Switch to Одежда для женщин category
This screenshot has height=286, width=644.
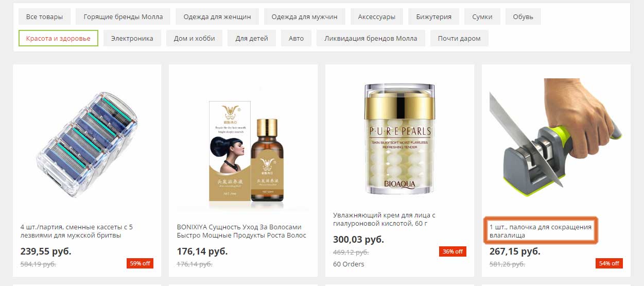coord(217,16)
